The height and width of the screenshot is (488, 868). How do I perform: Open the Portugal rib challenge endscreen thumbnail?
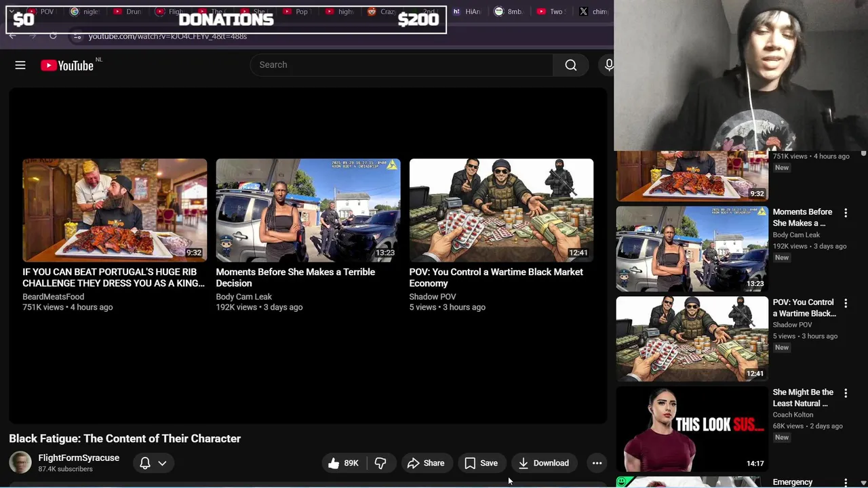(115, 210)
